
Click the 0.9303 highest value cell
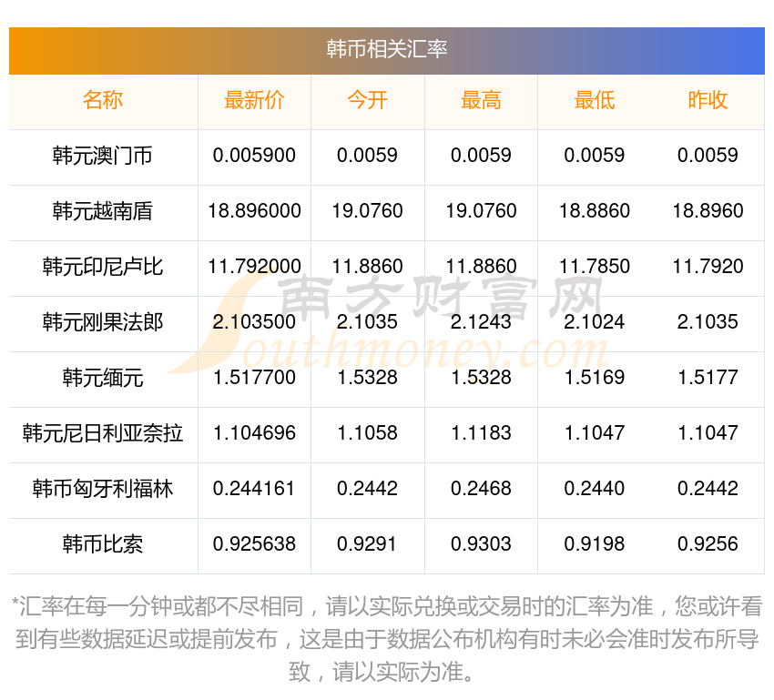(481, 544)
